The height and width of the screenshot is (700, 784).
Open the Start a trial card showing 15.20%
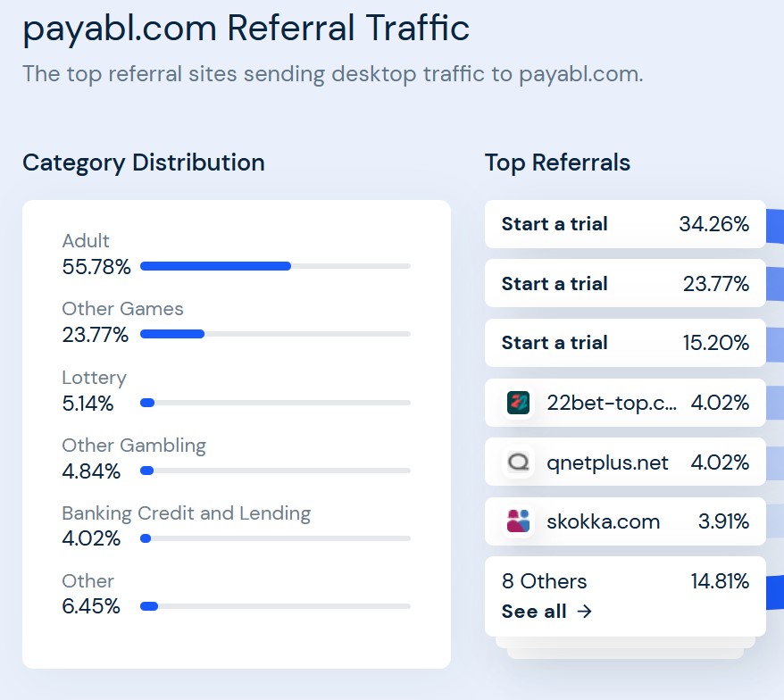coord(625,343)
